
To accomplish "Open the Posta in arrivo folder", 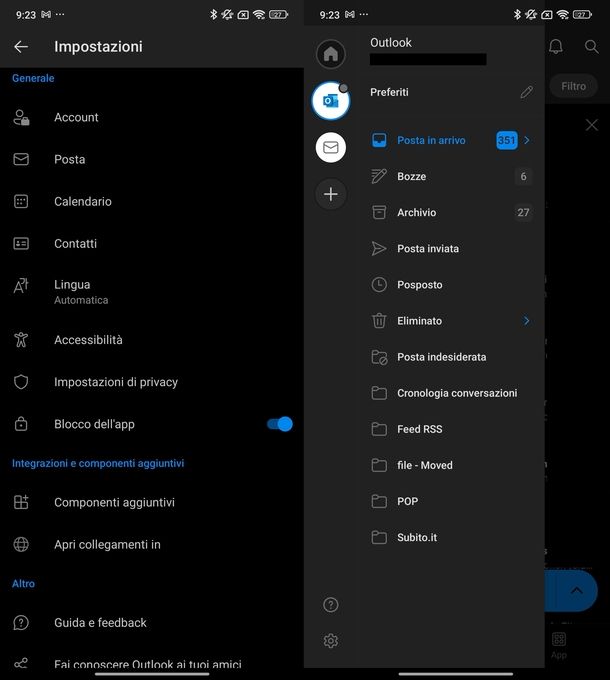I will 451,140.
